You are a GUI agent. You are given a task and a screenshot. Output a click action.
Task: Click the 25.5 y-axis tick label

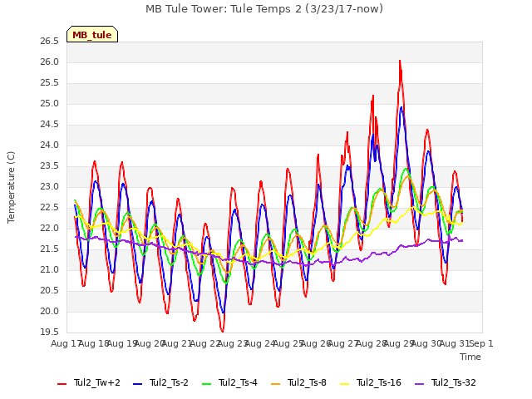[x=50, y=83]
